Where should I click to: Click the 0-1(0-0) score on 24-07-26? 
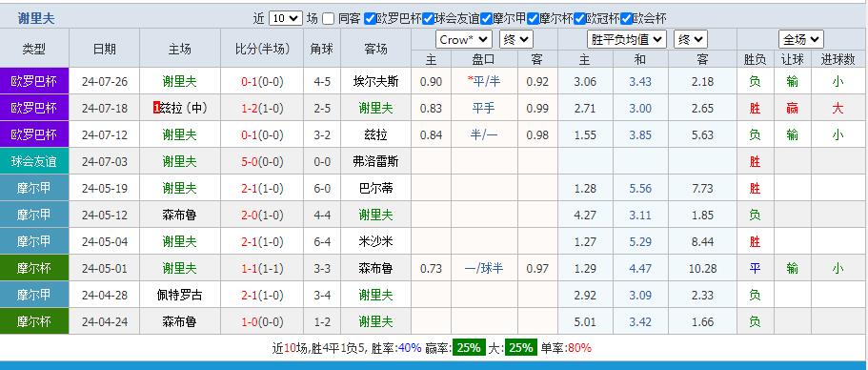[262, 82]
